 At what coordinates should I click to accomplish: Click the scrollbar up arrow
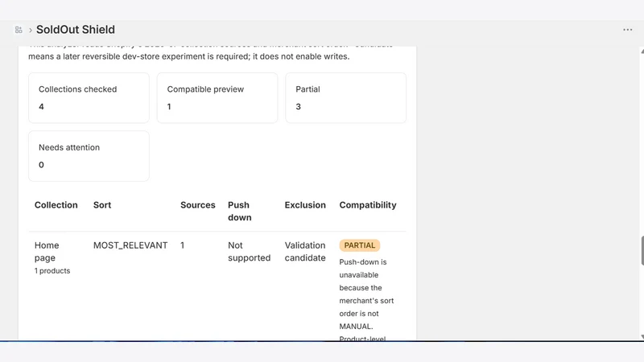tap(642, 51)
